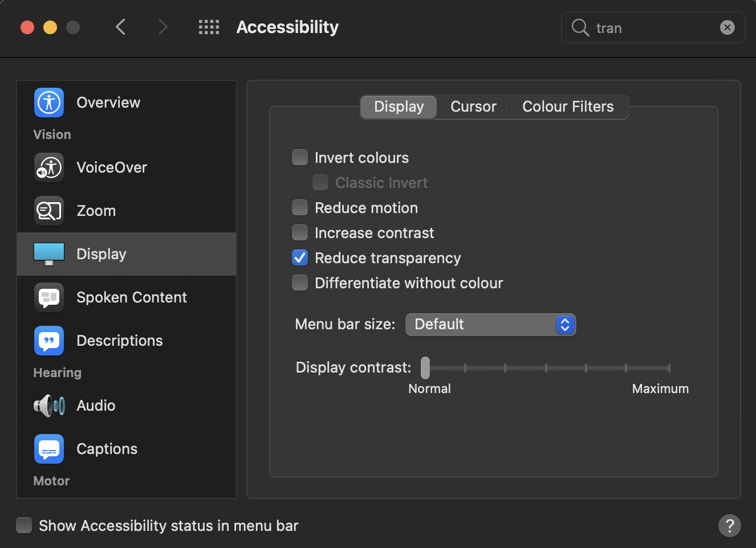Open the Menu bar size dropdown
The height and width of the screenshot is (548, 756).
pyautogui.click(x=490, y=325)
